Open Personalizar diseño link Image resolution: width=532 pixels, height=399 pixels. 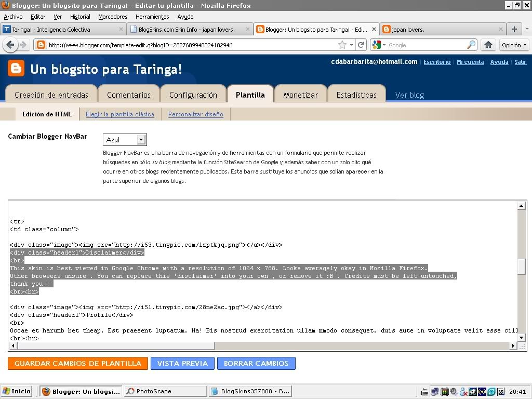point(196,114)
